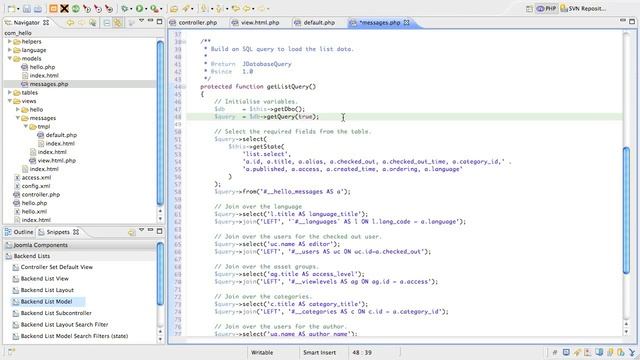Click the Open Perspective icon
The image size is (640, 360).
529,9
